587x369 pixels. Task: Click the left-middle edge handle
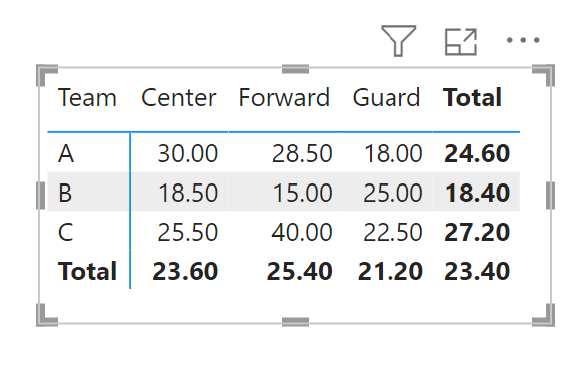point(40,195)
